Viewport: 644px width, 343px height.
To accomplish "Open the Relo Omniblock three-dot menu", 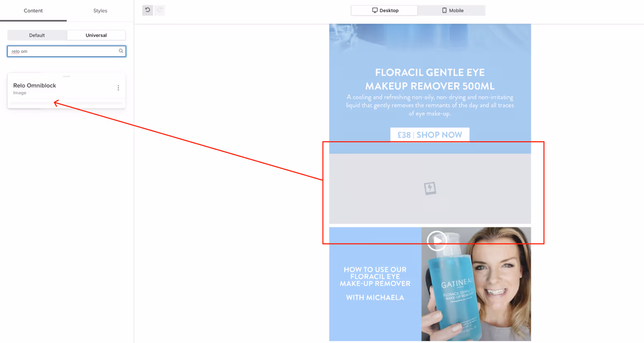I will pos(118,88).
